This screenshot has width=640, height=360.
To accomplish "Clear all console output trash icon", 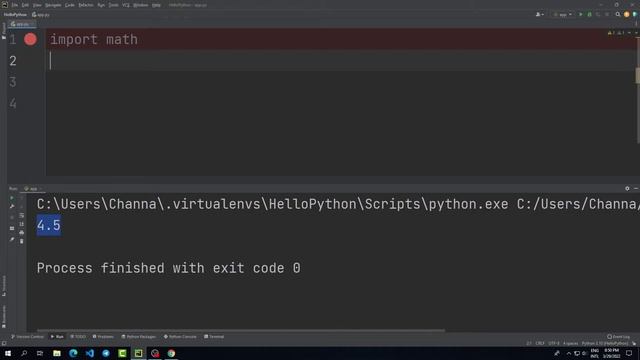I will (x=22, y=241).
